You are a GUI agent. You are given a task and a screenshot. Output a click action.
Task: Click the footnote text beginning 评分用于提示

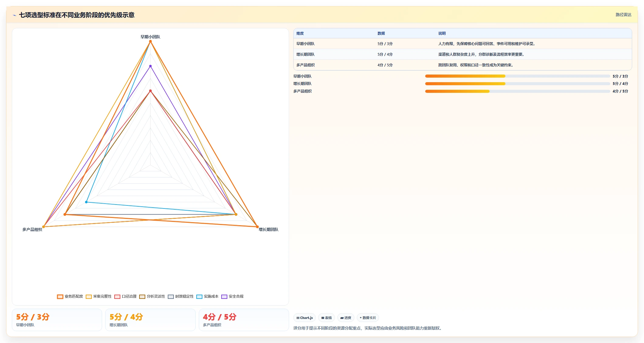[x=368, y=328]
